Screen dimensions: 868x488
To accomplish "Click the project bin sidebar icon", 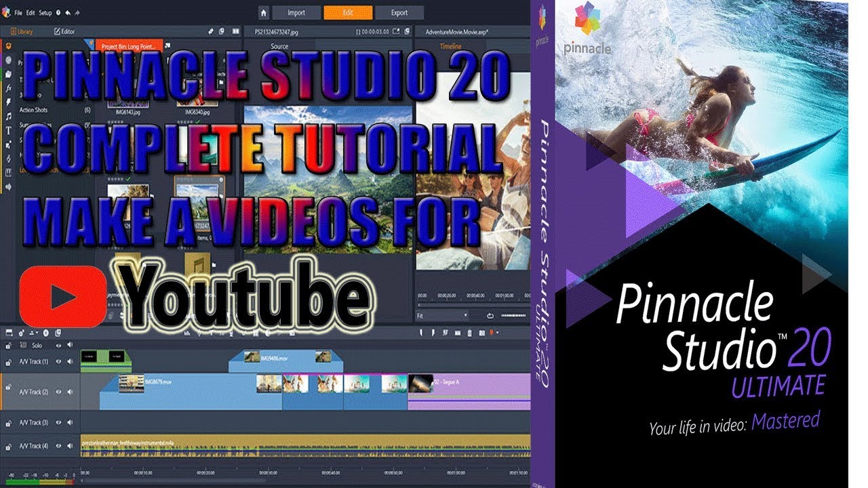I will coord(8,45).
